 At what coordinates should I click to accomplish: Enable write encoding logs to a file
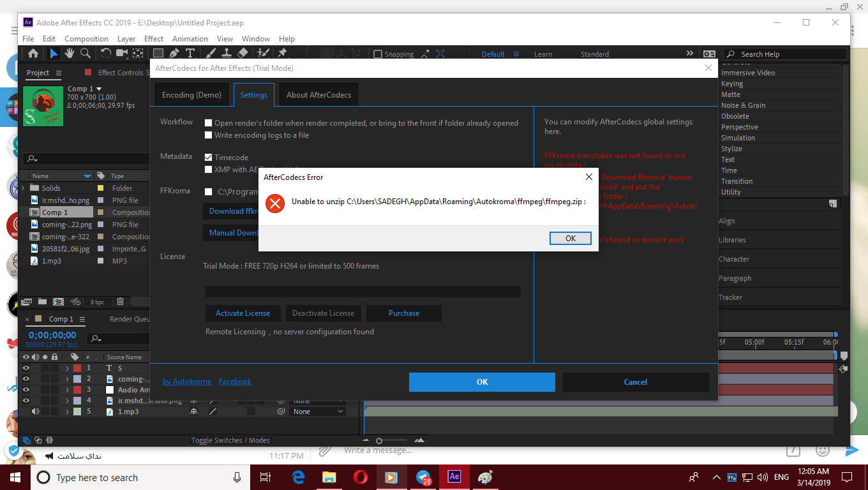tap(209, 135)
